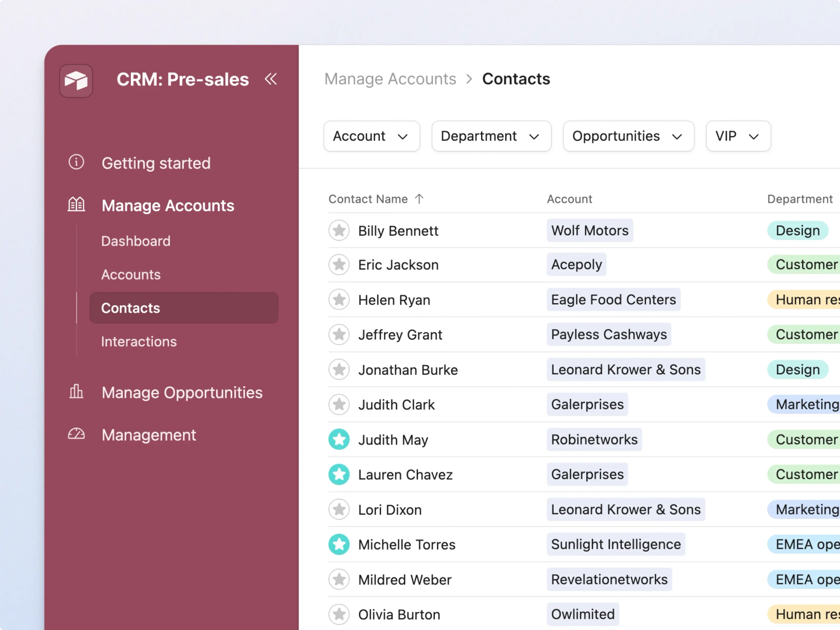
Task: Click the Management gauge icon
Action: pos(76,434)
